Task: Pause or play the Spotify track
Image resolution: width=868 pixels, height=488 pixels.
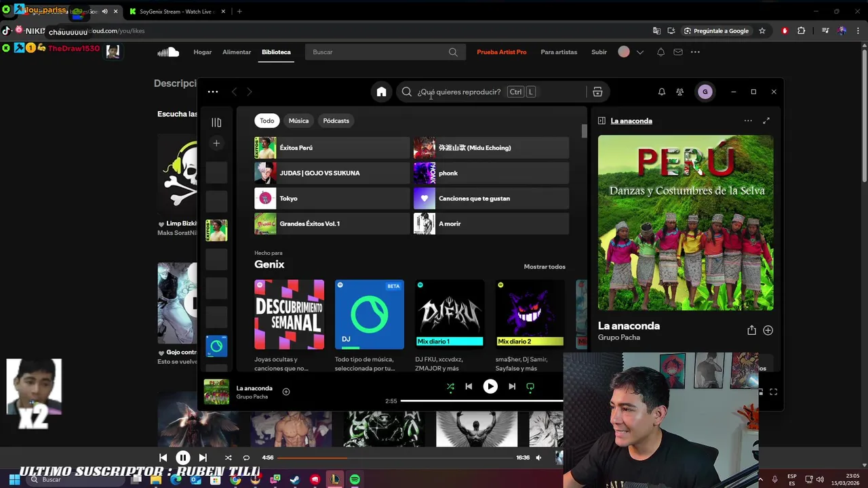Action: 490,386
